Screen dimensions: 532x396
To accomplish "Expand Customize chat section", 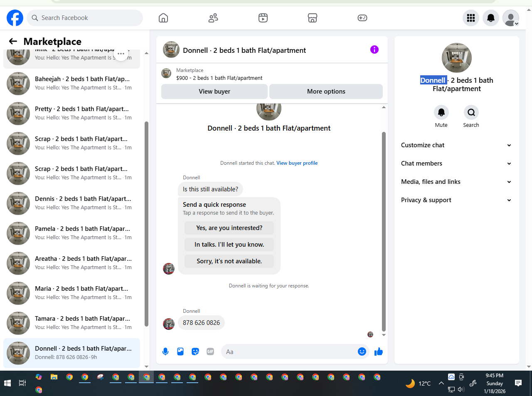I will point(457,145).
